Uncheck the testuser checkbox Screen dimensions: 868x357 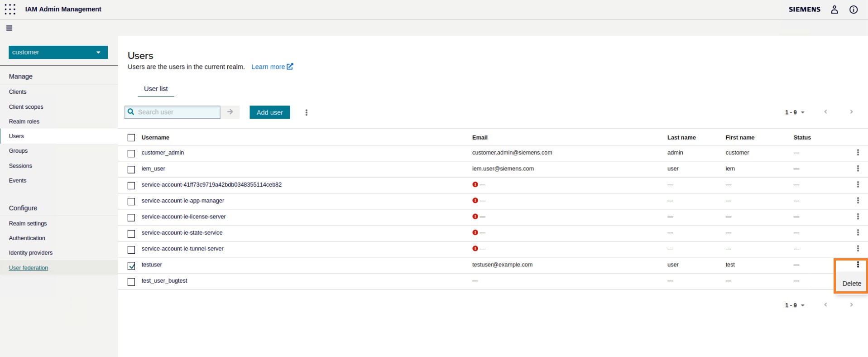point(131,266)
